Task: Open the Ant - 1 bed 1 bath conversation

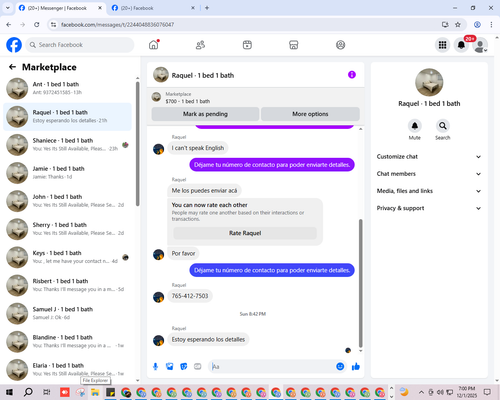Action: (x=68, y=88)
